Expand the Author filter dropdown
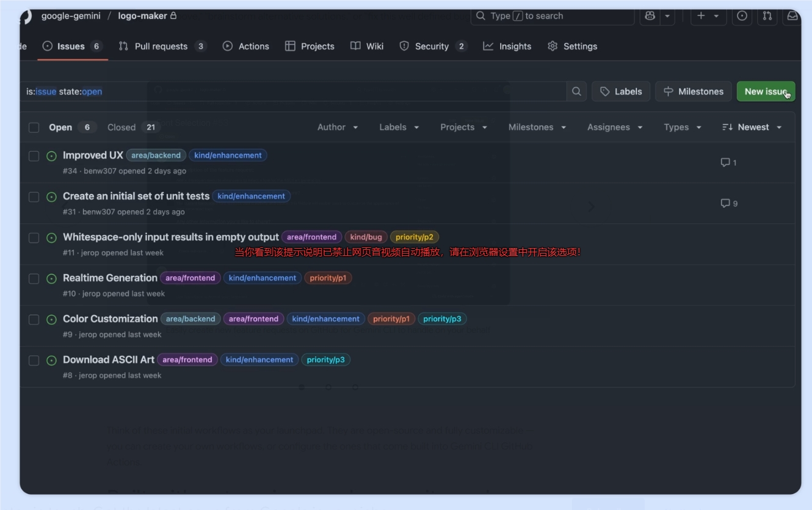Image resolution: width=812 pixels, height=510 pixels. coord(338,127)
